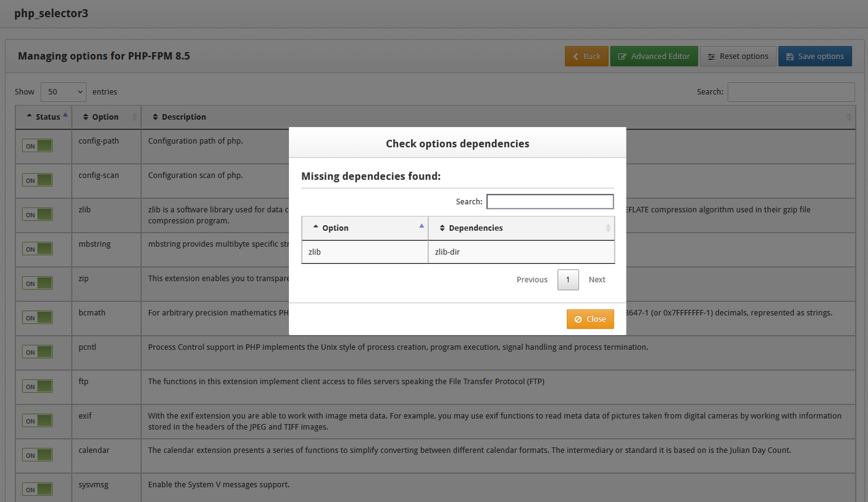Click the 'Process Control support in PHP' description
Image resolution: width=868 pixels, height=502 pixels.
[x=398, y=347]
